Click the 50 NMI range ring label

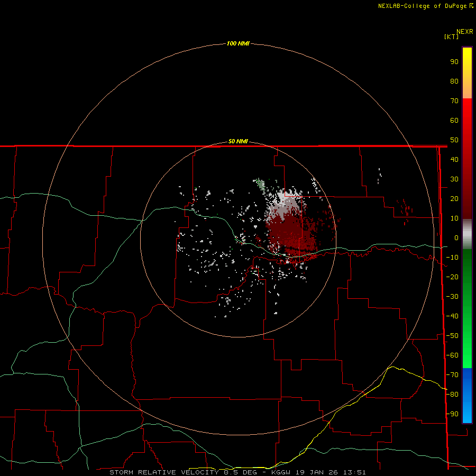coord(238,141)
